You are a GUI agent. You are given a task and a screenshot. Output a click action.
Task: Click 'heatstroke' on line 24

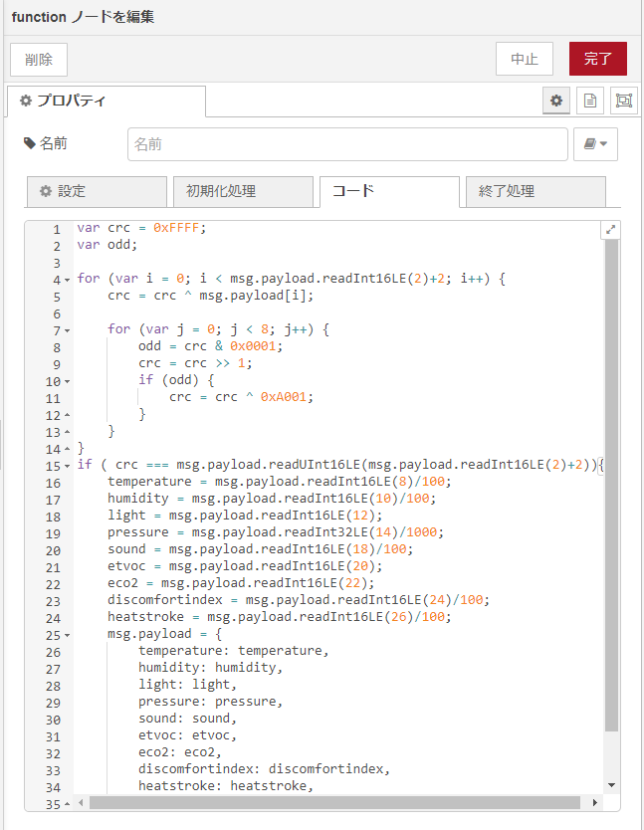click(145, 617)
